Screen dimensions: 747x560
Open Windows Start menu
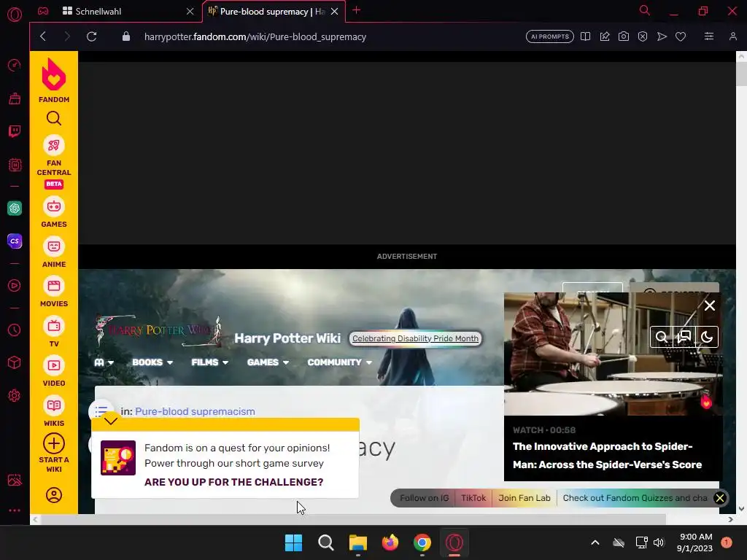tap(293, 542)
